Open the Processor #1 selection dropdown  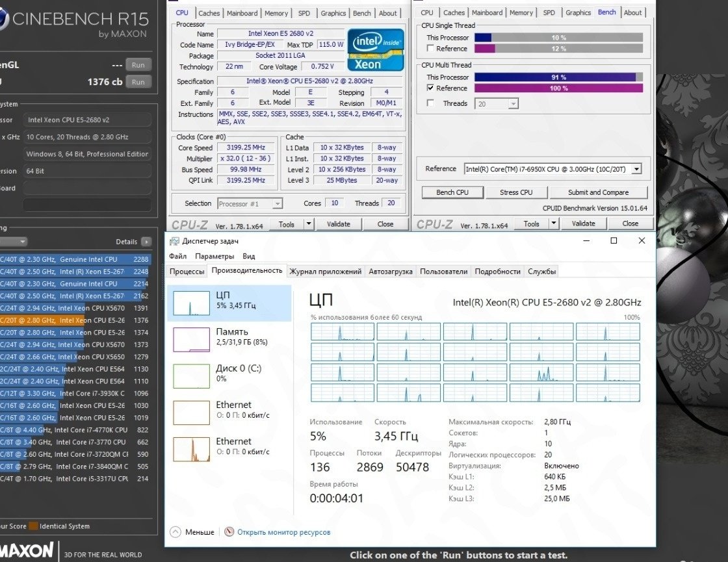pyautogui.click(x=277, y=204)
